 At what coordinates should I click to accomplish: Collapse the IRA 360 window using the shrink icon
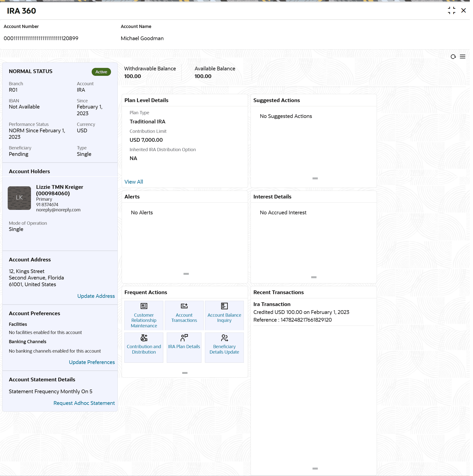[452, 10]
